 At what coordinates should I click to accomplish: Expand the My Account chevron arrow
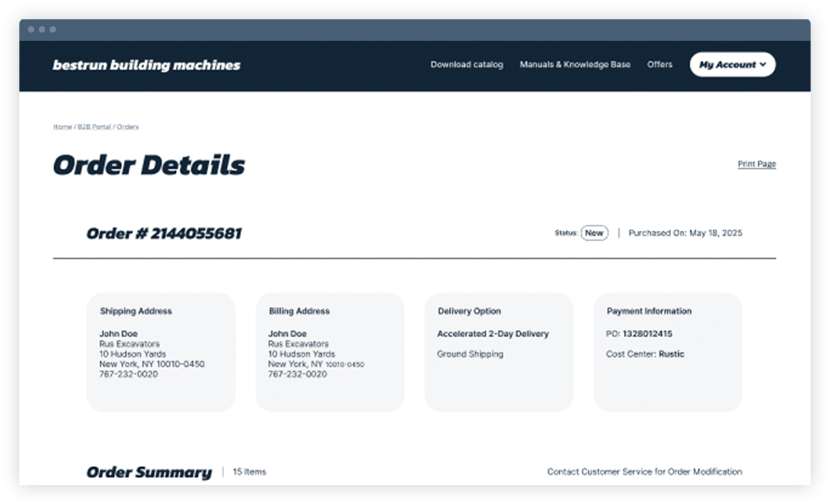click(764, 65)
